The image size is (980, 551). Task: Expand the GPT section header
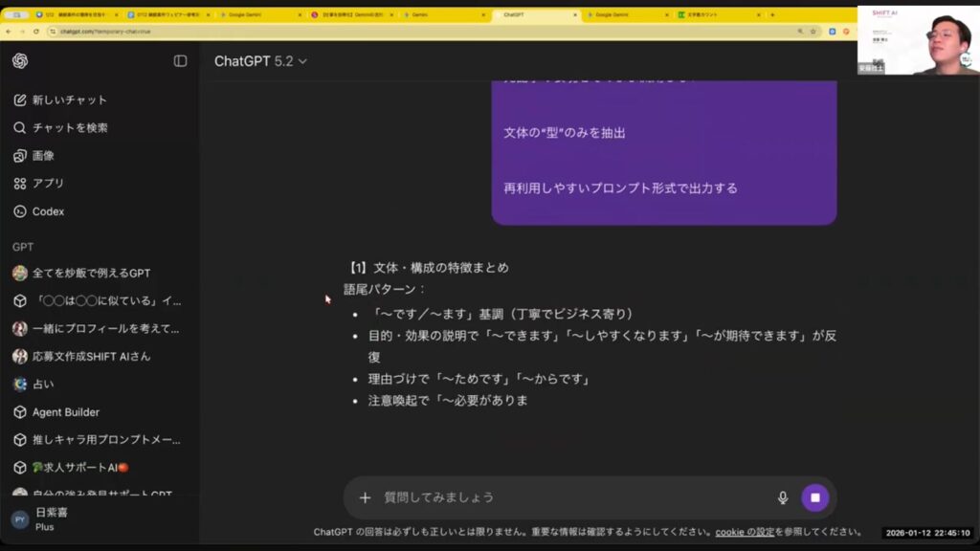pyautogui.click(x=23, y=247)
